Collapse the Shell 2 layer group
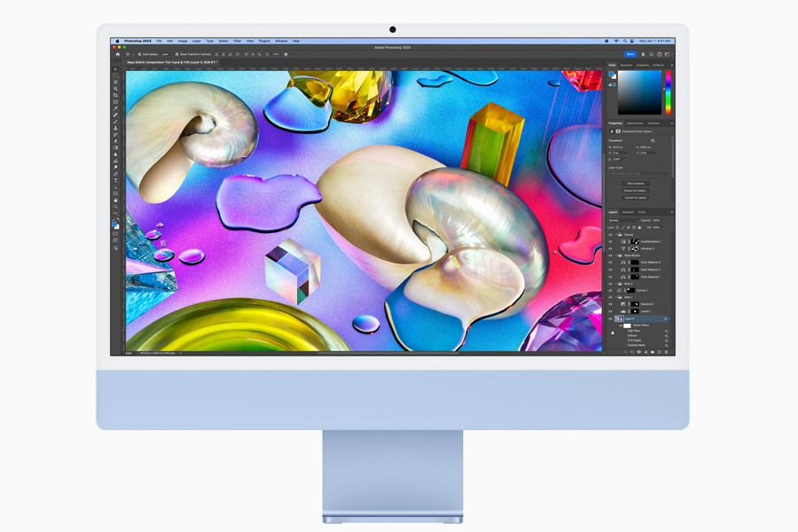The image size is (798, 532). click(616, 284)
